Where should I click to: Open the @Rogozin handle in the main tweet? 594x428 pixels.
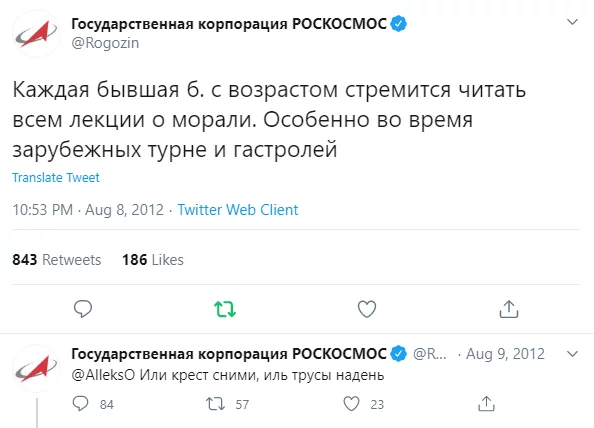click(x=105, y=43)
